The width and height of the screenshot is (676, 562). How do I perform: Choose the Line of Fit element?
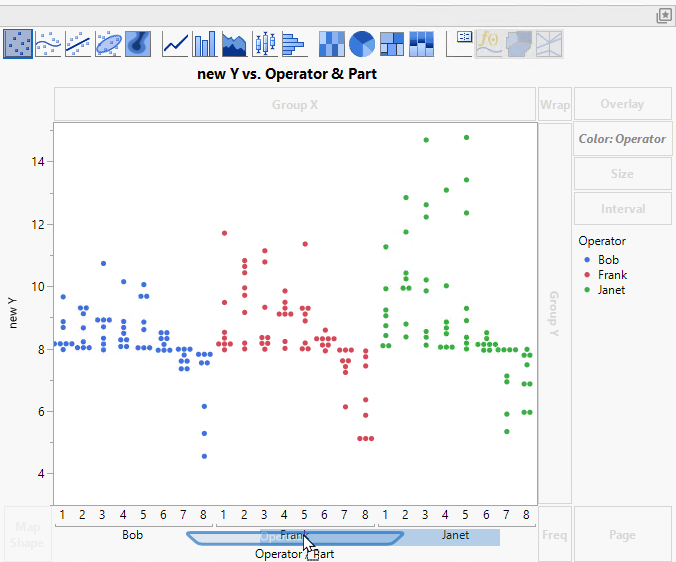[x=79, y=44]
